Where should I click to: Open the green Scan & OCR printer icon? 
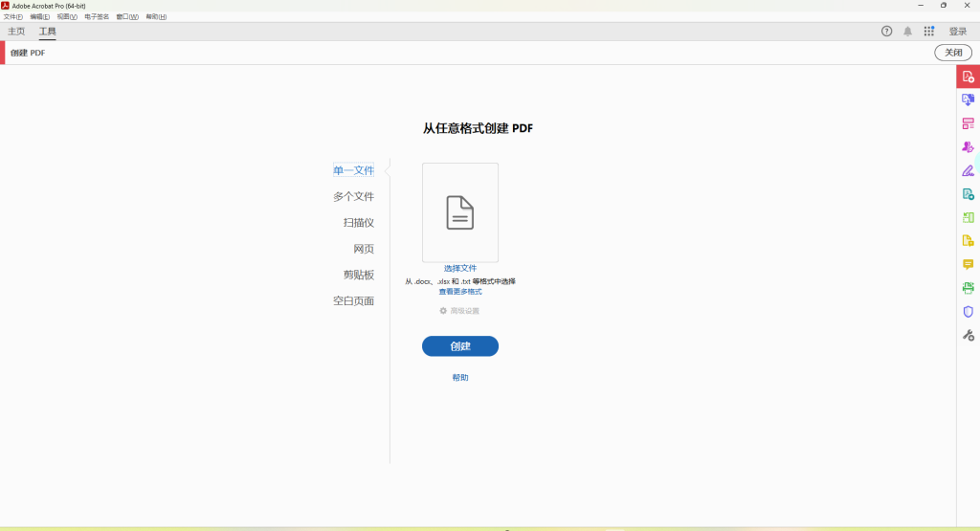[969, 288]
